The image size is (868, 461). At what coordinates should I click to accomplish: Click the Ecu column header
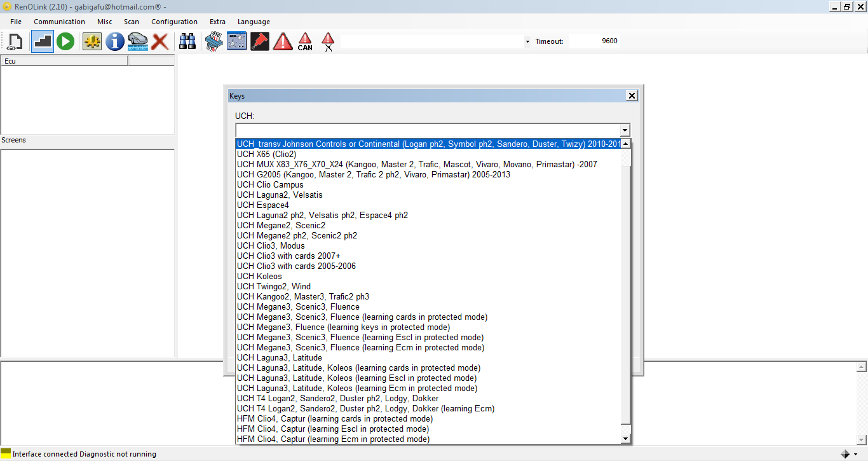(x=65, y=61)
